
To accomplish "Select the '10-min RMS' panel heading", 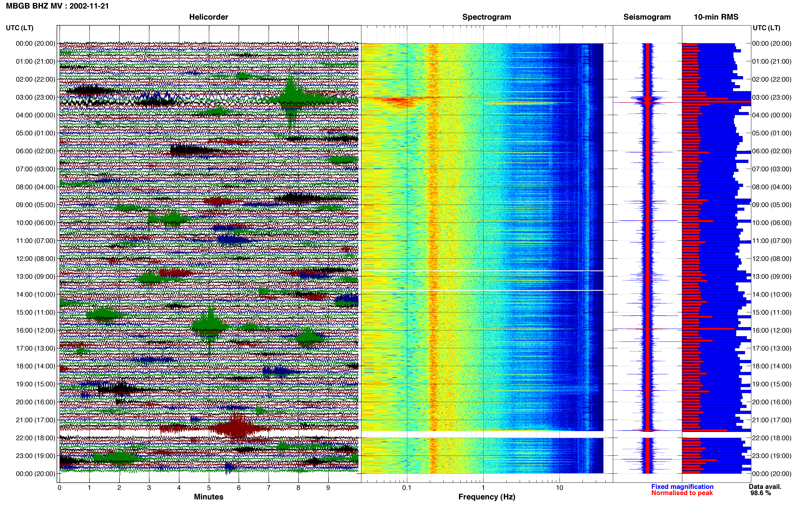I will pos(716,17).
